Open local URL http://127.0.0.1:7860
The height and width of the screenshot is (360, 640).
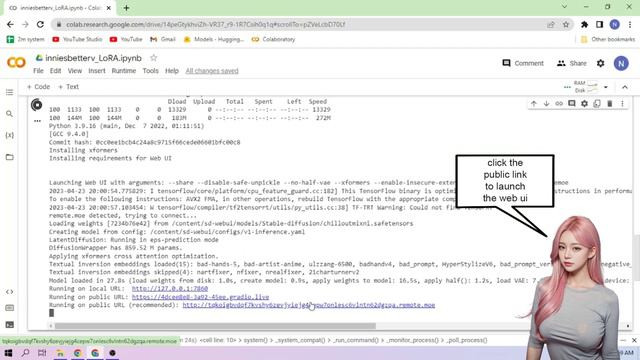pyautogui.click(x=170, y=289)
